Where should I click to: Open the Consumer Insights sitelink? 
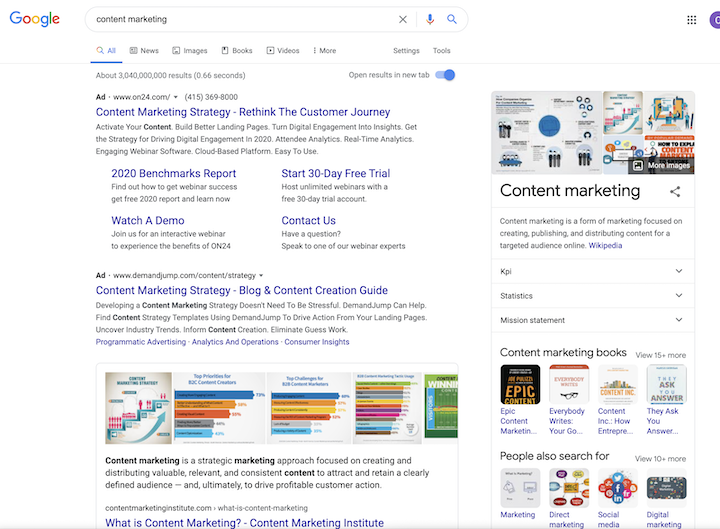(x=317, y=342)
